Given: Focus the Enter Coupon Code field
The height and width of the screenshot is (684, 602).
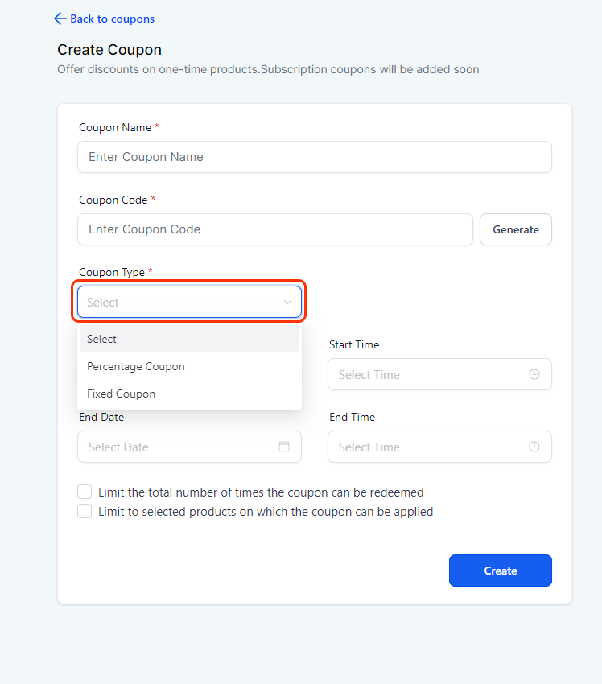Looking at the screenshot, I should [x=275, y=229].
